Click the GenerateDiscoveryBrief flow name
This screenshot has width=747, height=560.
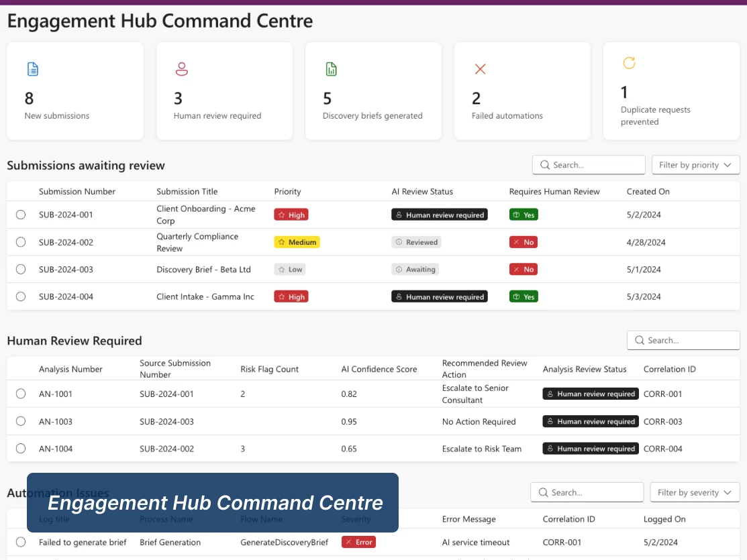(284, 542)
